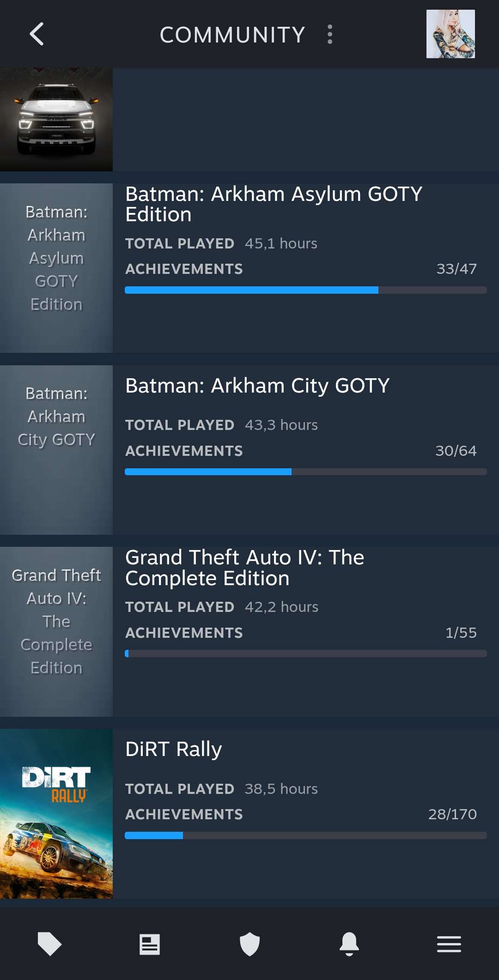
Task: Open Grand Theft Auto IV Complete Edition title
Action: point(245,568)
